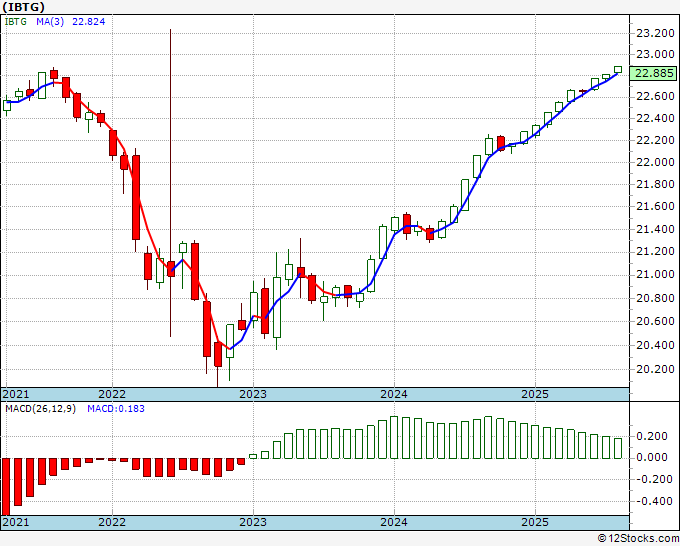Click the 21.600 price axis label
The image size is (680, 546).
coord(655,206)
